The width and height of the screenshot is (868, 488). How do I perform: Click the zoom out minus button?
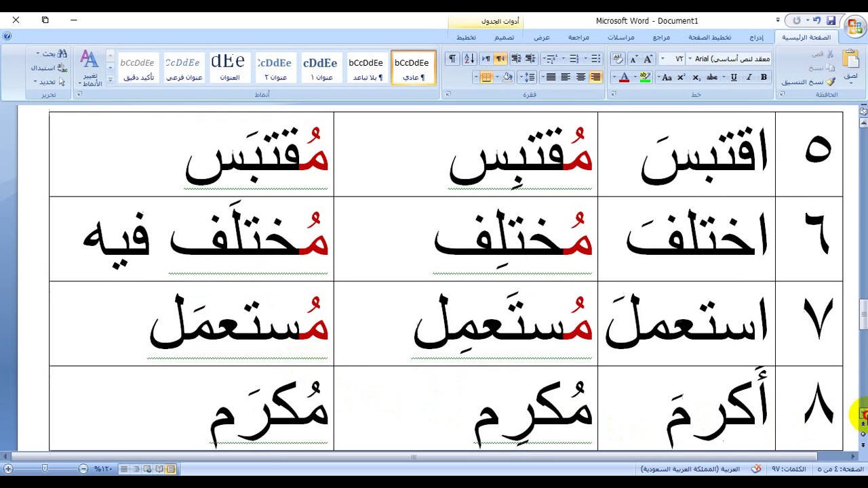pos(83,468)
